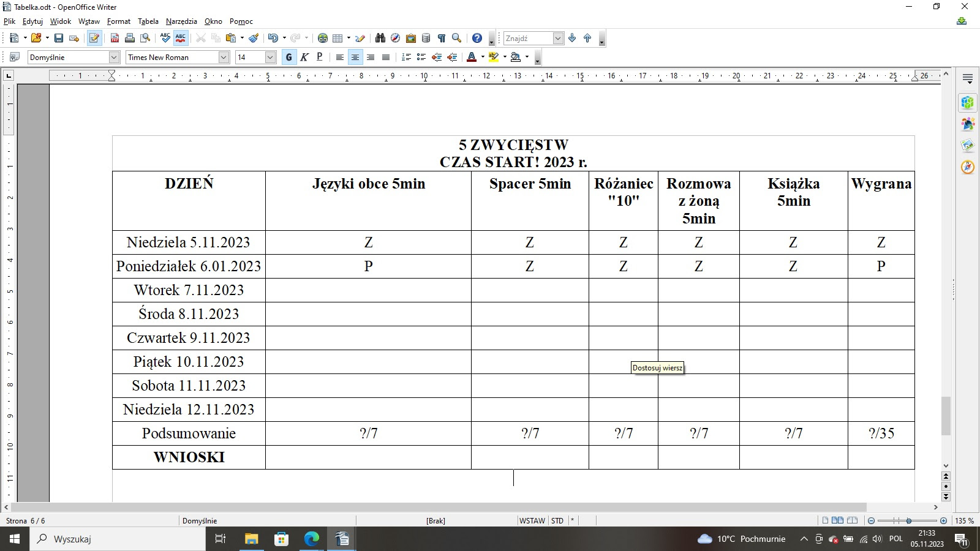Open Find & Replace binoculars icon
The height and width of the screenshot is (551, 980).
point(380,38)
